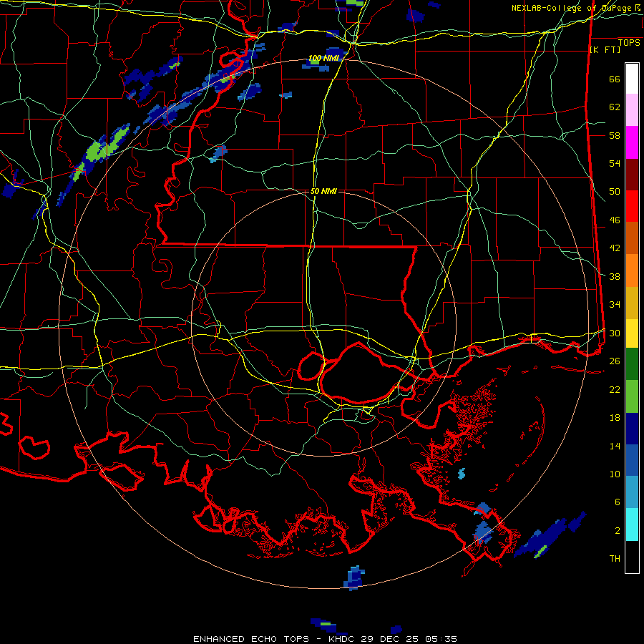Screen dimensions: 644x644
Task: Click the 34 legend value
Action: [x=615, y=305]
